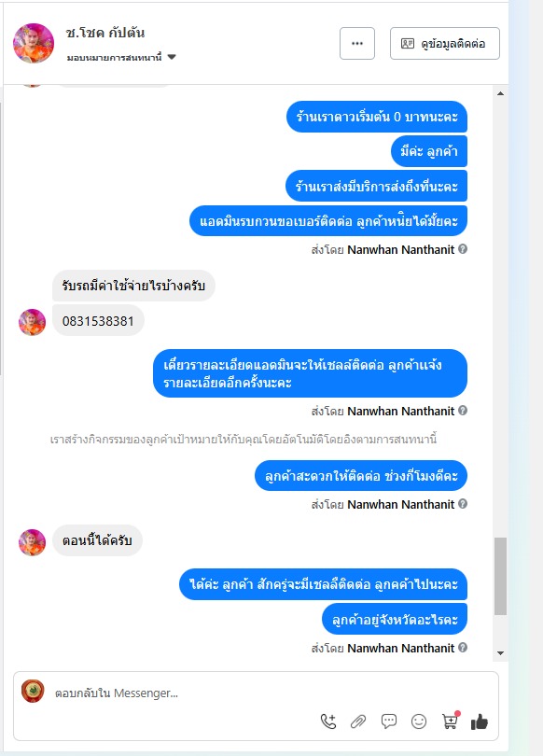Click the phone call icon in composer

point(328,721)
